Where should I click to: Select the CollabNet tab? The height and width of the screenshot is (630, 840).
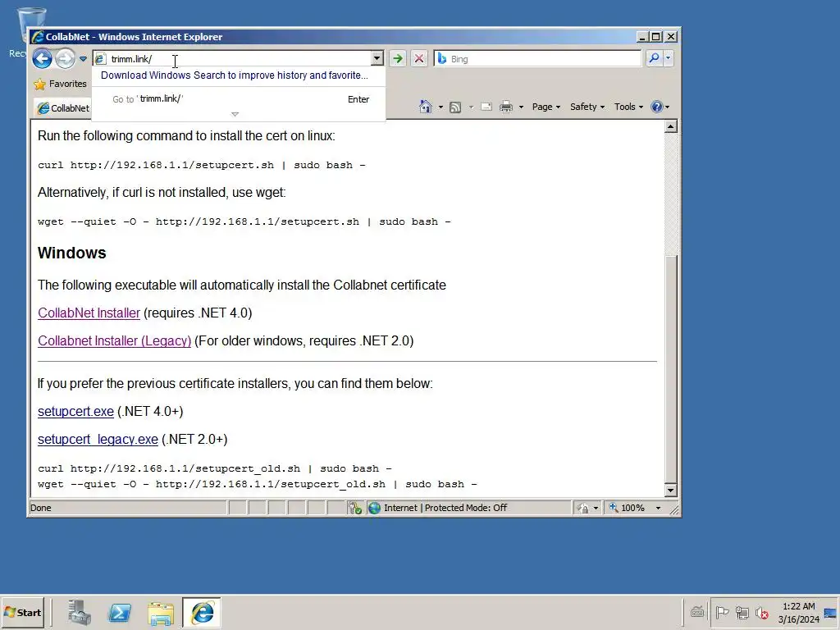coord(62,108)
